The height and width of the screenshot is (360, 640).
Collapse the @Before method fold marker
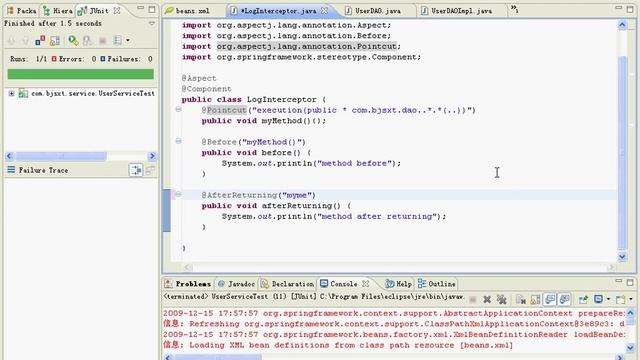point(178,141)
